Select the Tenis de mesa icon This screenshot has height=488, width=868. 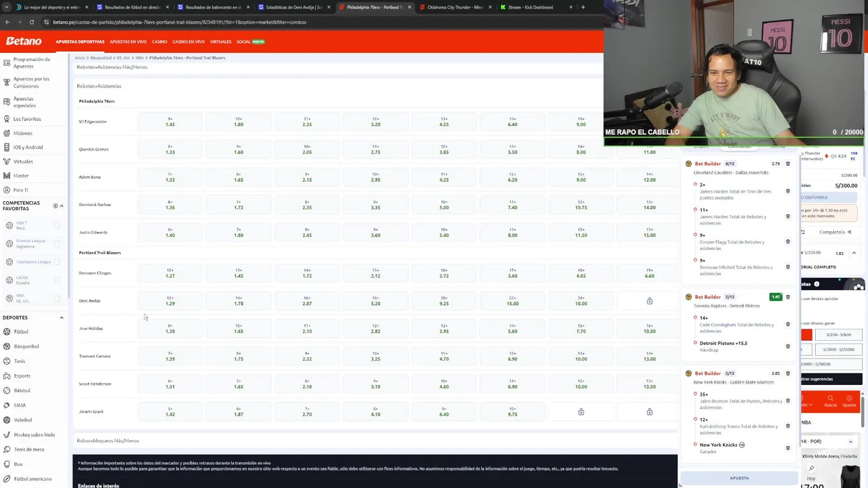(7, 449)
